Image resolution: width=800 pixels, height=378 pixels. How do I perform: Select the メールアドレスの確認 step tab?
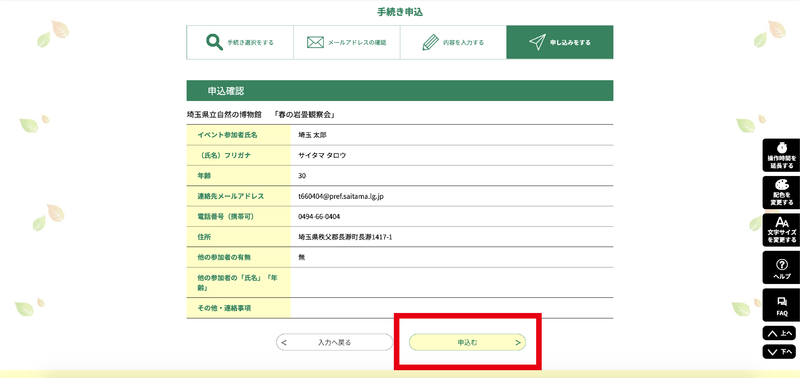click(x=346, y=42)
